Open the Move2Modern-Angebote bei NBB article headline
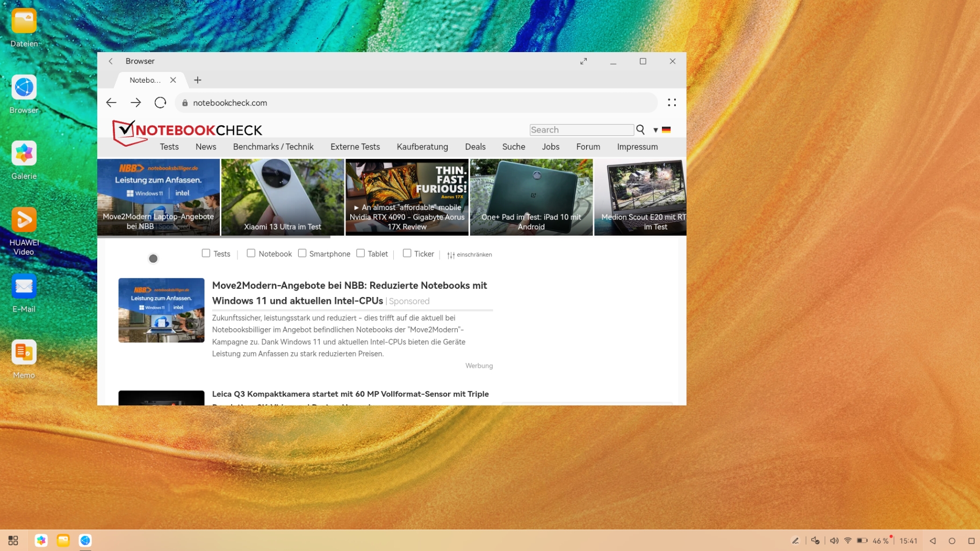This screenshot has height=551, width=980. click(350, 293)
